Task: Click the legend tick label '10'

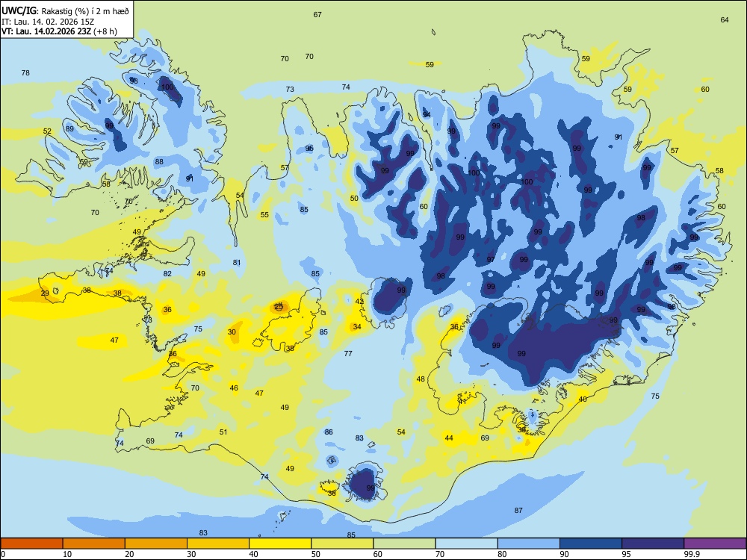Action: pos(67,554)
